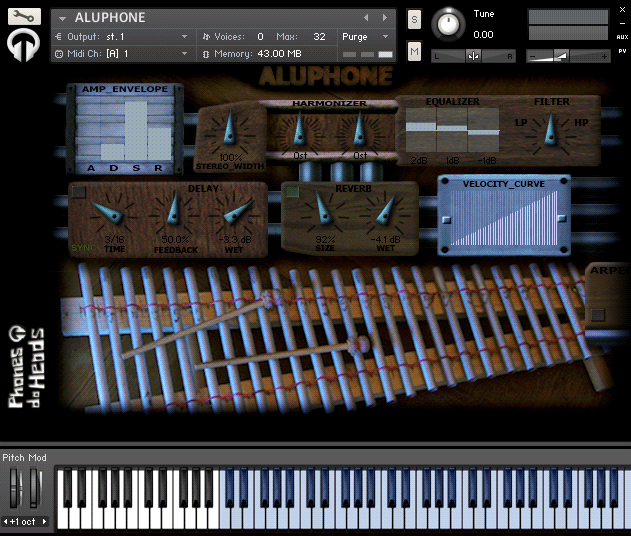This screenshot has width=631, height=536.
Task: Click the L pan label
Action: pyautogui.click(x=437, y=57)
